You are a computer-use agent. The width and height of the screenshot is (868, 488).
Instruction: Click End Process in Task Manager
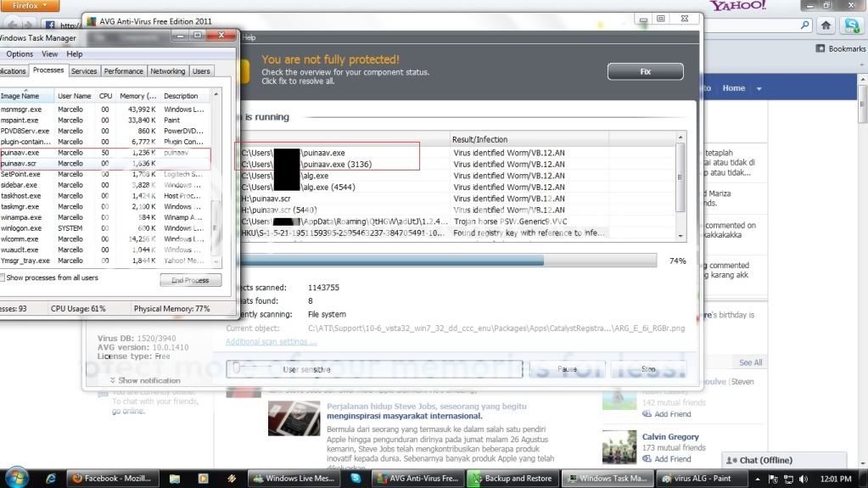pos(190,280)
